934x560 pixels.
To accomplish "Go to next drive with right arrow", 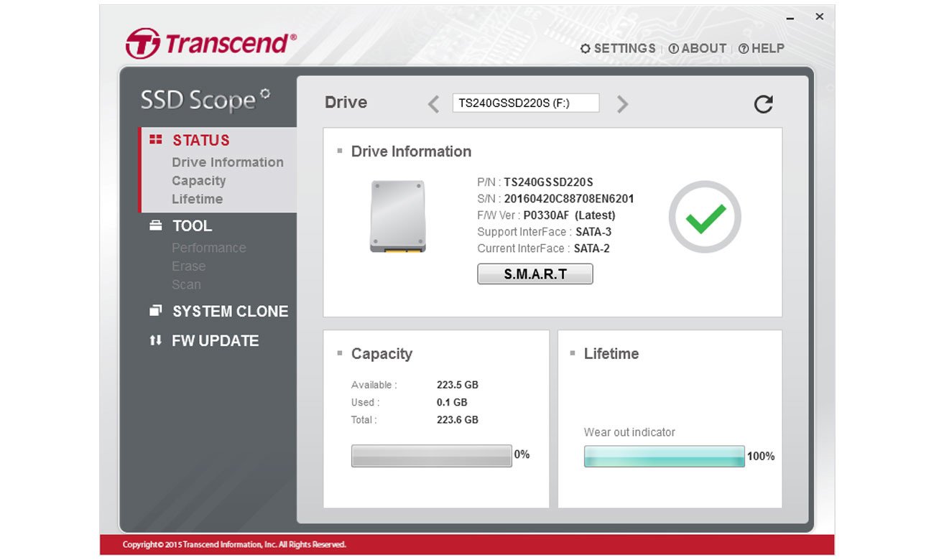I will (622, 104).
